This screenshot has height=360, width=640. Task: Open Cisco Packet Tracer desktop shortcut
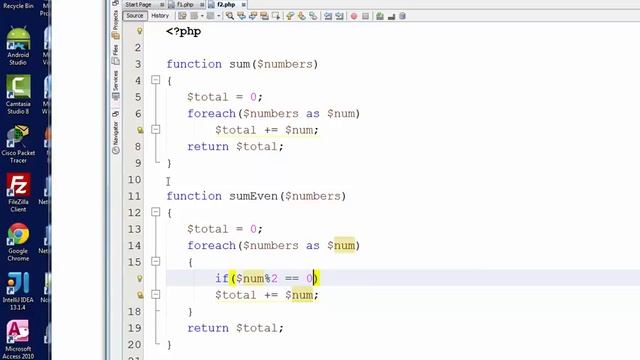point(18,144)
